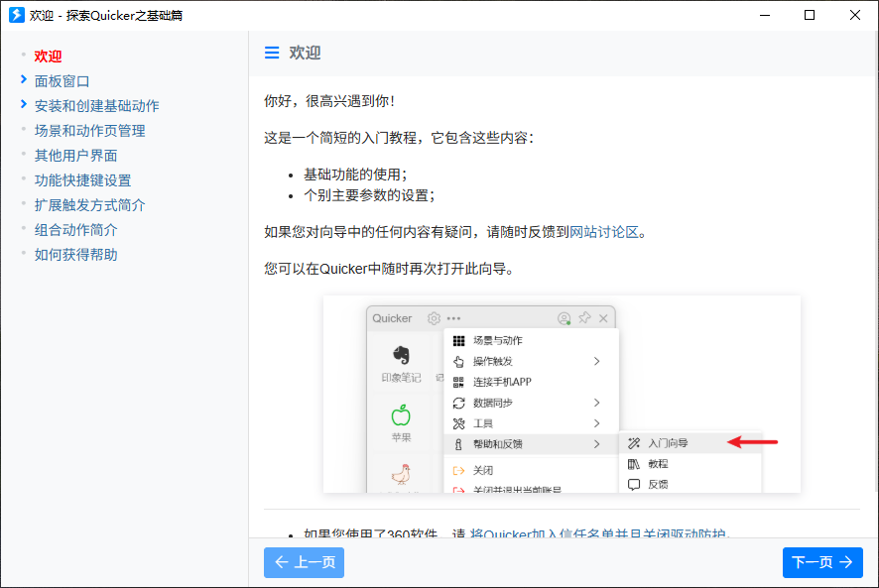Expand the 安装和创建基础动作 chevron
The image size is (879, 588).
tap(23, 104)
